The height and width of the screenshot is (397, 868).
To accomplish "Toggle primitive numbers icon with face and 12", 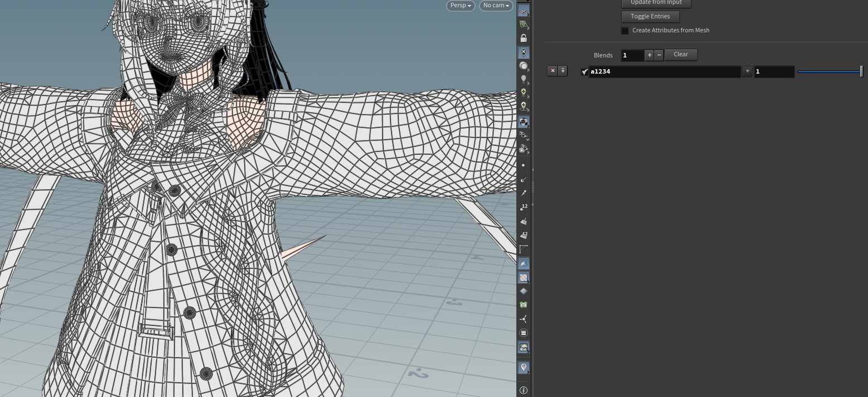I will click(524, 235).
